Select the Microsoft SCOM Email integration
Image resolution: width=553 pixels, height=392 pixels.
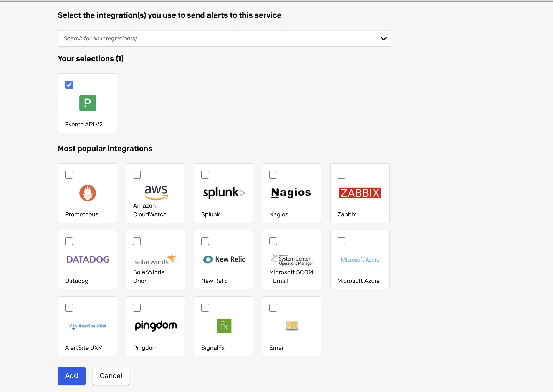(x=273, y=241)
